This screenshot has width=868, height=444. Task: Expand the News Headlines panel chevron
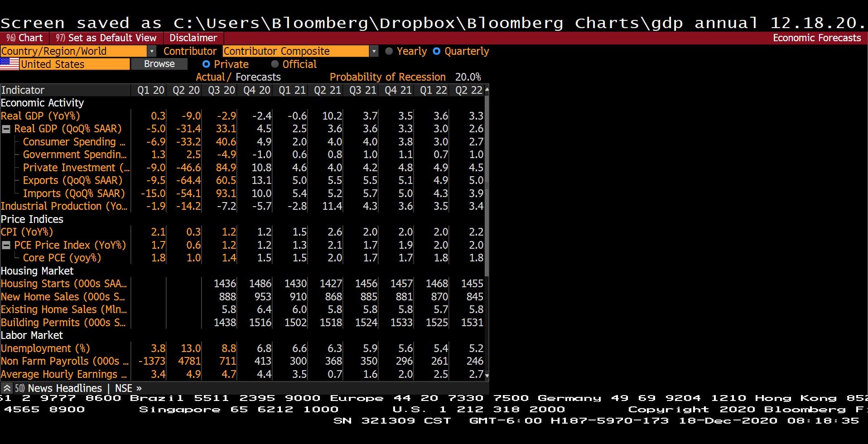click(x=7, y=388)
